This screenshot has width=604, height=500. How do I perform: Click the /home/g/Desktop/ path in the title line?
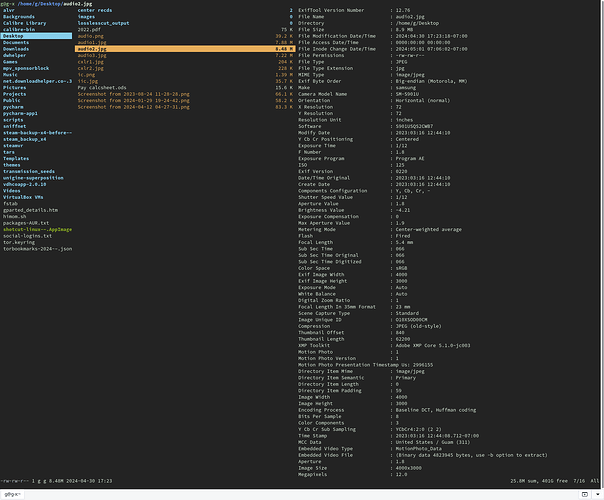40,4
